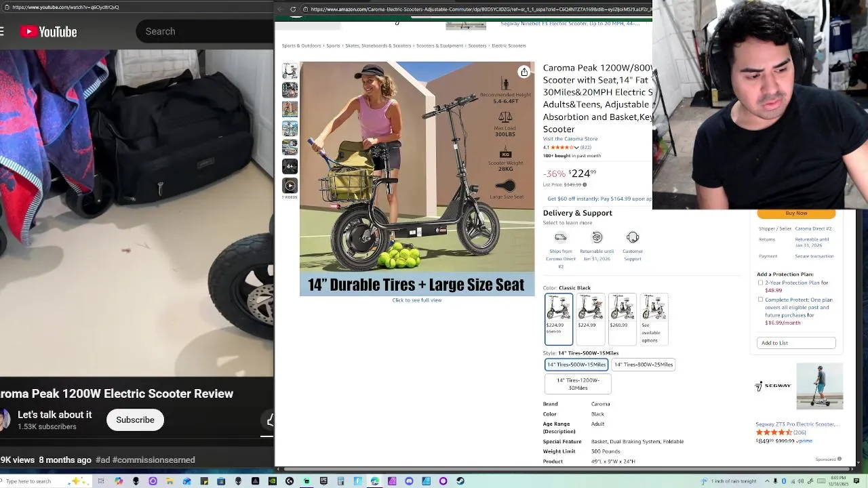Screen dimensions: 868x488
Task: Select the second product thumbnail
Action: pyautogui.click(x=290, y=90)
